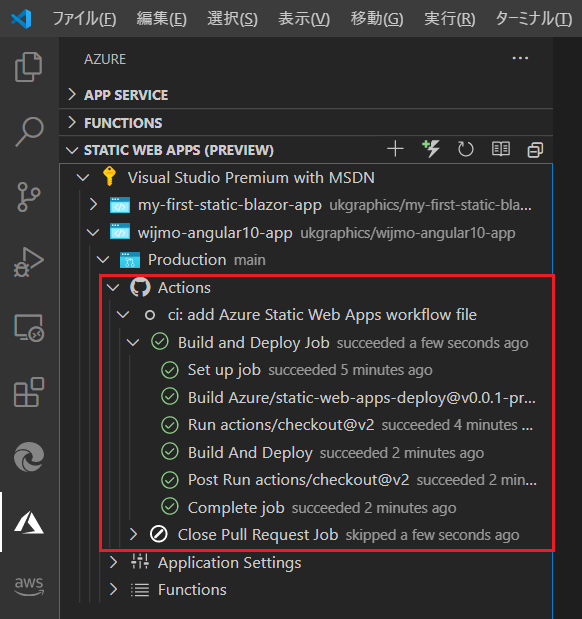This screenshot has width=582, height=619.
Task: Open the 表示(V) menu
Action: (304, 19)
